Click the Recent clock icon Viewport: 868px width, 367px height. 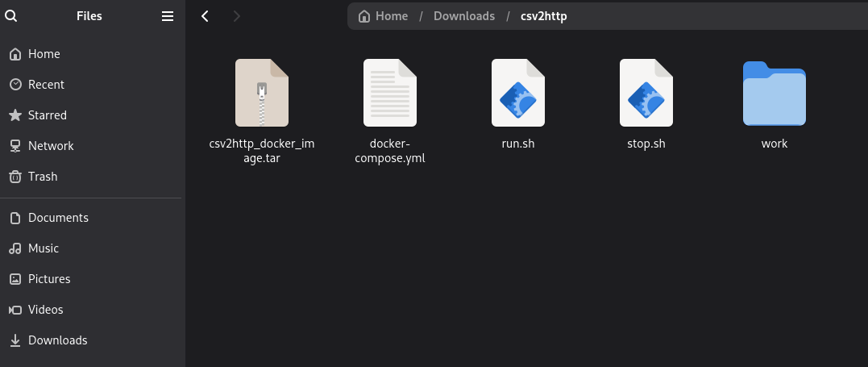click(15, 84)
